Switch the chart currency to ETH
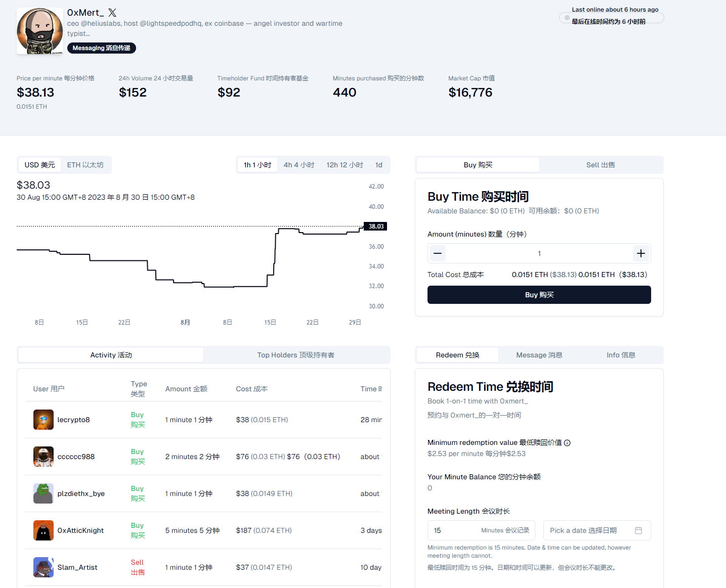This screenshot has height=588, width=726. (x=85, y=165)
